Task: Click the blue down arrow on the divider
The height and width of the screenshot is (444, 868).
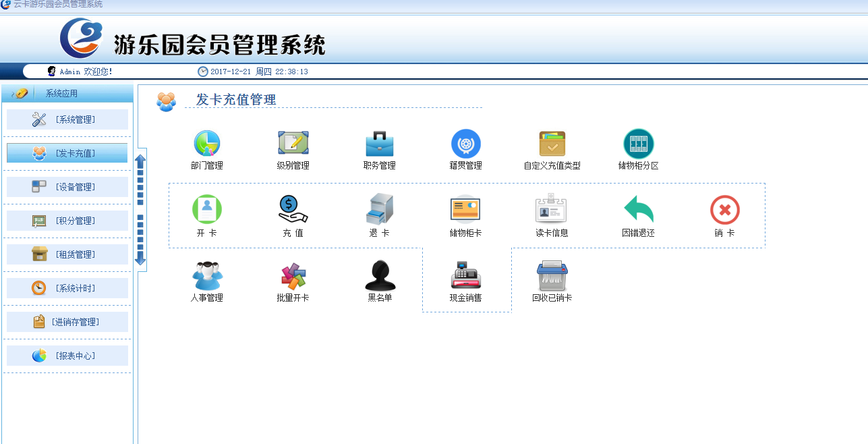Action: (x=140, y=259)
